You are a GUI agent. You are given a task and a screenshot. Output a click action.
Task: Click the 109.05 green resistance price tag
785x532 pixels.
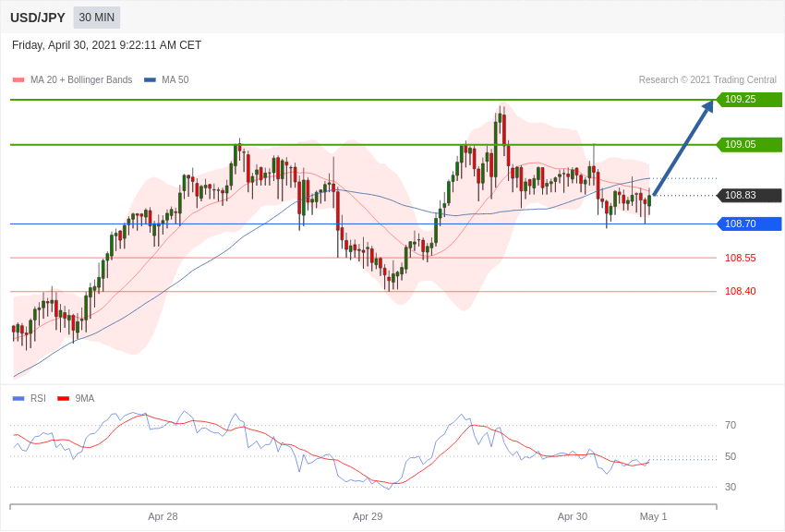(749, 145)
